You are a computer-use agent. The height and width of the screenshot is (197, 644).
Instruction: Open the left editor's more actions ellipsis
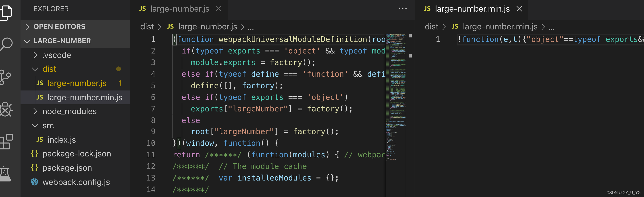(403, 8)
